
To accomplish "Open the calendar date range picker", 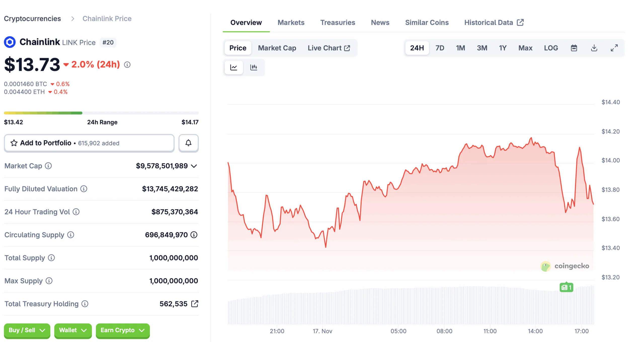I will (x=574, y=48).
